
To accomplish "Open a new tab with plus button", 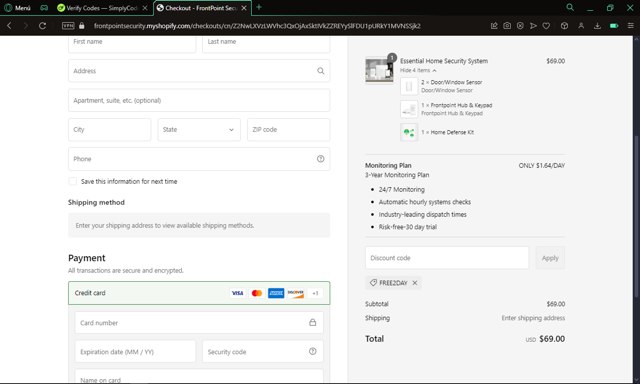I will (259, 7).
